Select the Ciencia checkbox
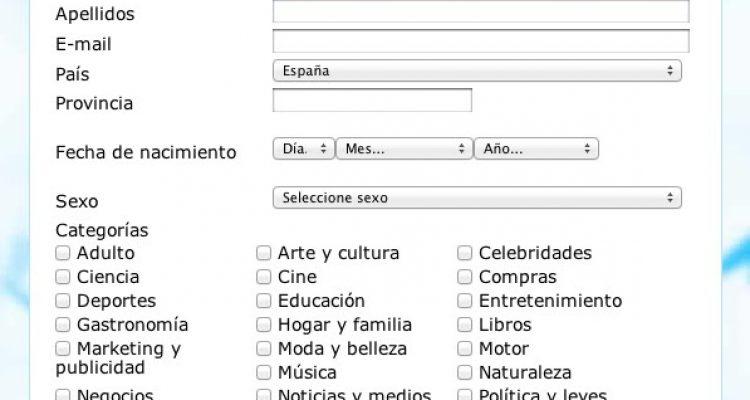750x400 pixels. [x=63, y=277]
